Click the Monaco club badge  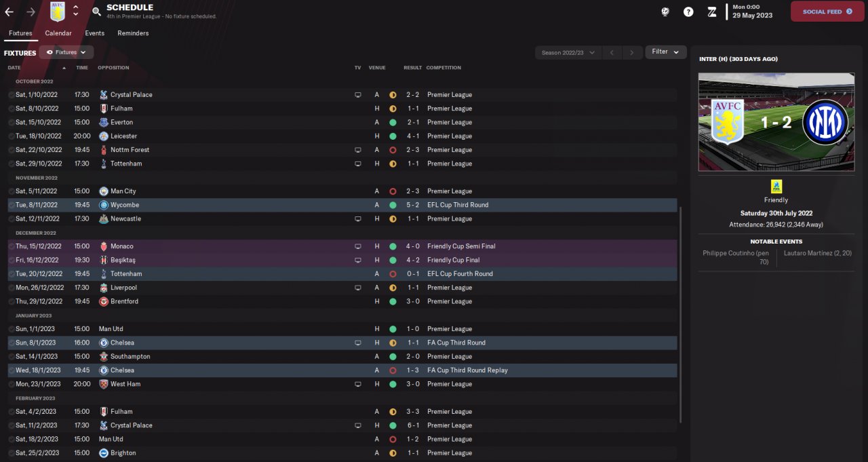coord(104,246)
